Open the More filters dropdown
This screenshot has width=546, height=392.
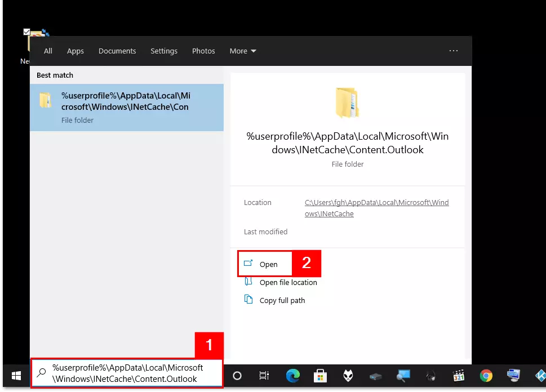pos(242,51)
